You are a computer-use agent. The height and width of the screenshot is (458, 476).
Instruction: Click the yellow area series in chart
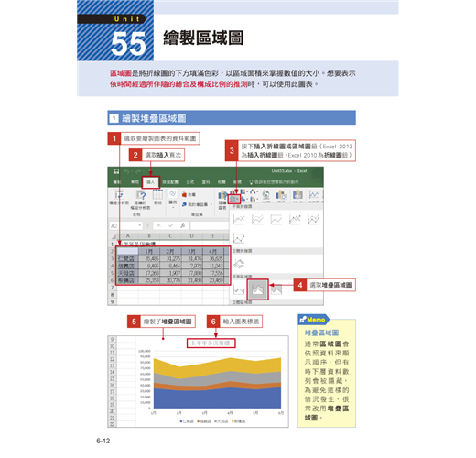(x=217, y=368)
